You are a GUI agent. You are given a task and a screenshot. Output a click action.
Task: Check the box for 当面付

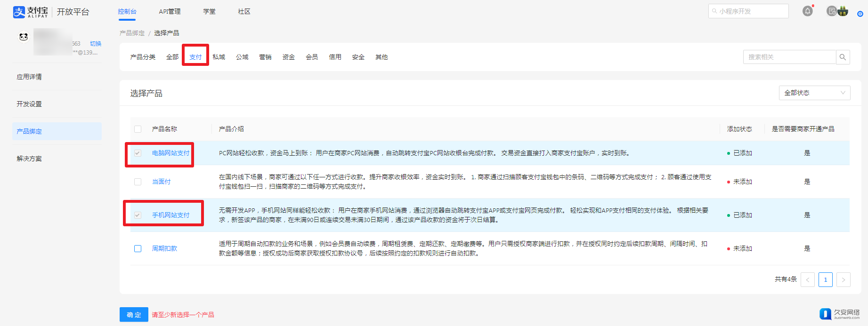tap(138, 182)
